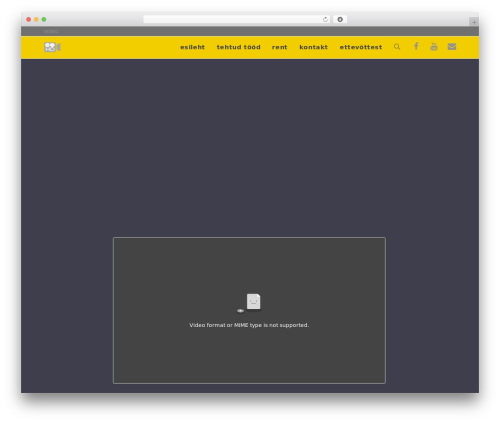Click the yellow minimize window button
500x423 pixels.
click(36, 19)
